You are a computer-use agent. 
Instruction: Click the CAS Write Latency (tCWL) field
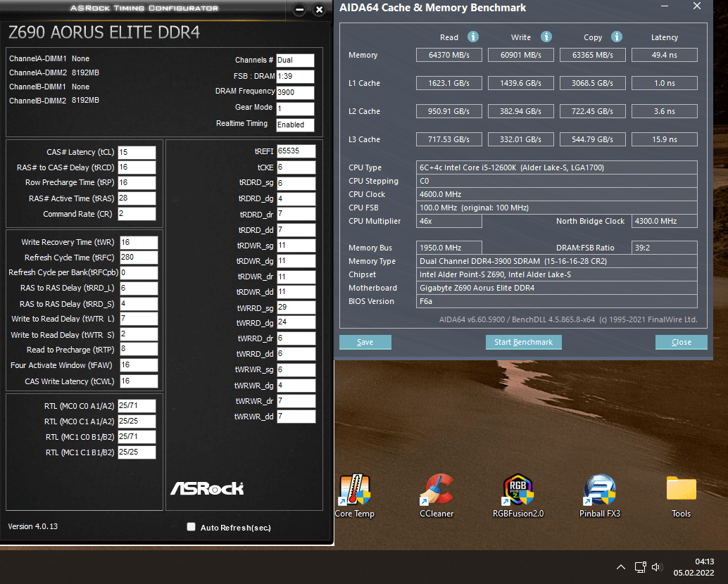[x=139, y=381]
